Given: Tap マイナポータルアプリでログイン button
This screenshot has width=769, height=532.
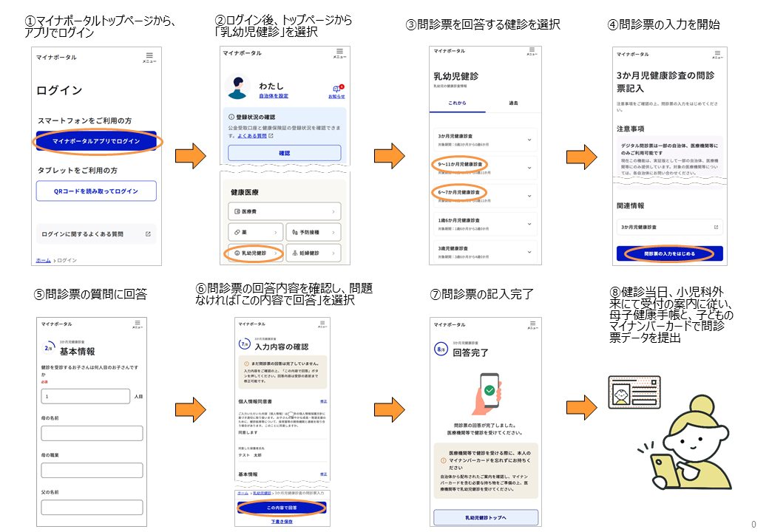Looking at the screenshot, I should pos(96,141).
